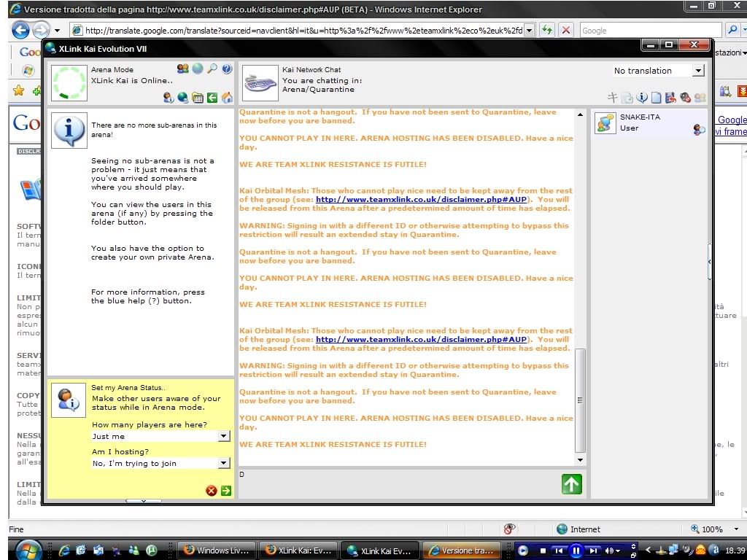This screenshot has width=747, height=560.
Task: Click chat scrollbar down arrow
Action: [580, 460]
